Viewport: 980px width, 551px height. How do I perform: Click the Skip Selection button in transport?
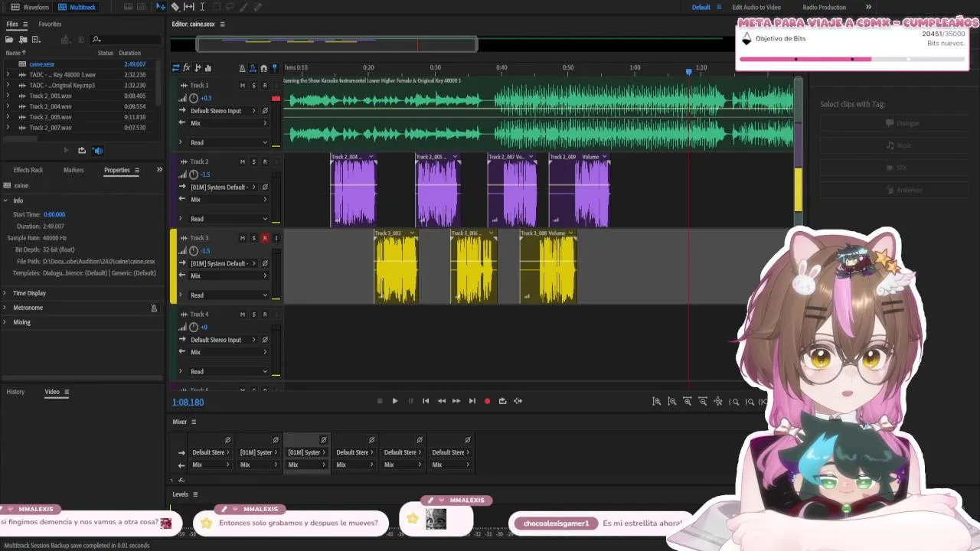tap(518, 401)
